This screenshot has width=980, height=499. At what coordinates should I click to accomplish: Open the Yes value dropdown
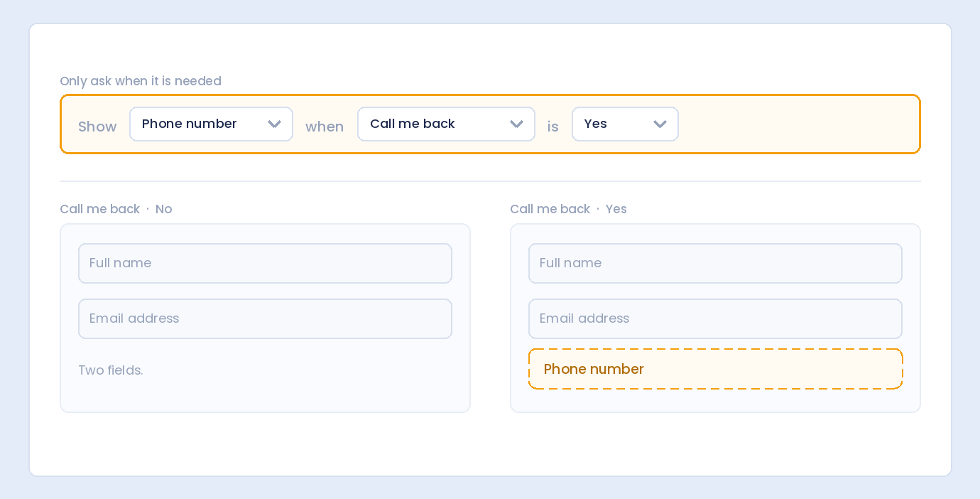tap(625, 124)
